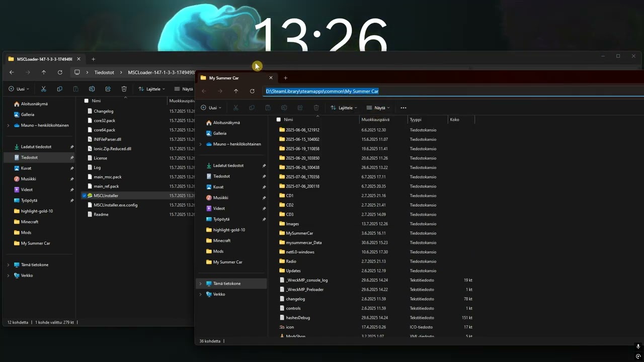
Task: Refresh the My Summer Car window
Action: click(x=252, y=91)
